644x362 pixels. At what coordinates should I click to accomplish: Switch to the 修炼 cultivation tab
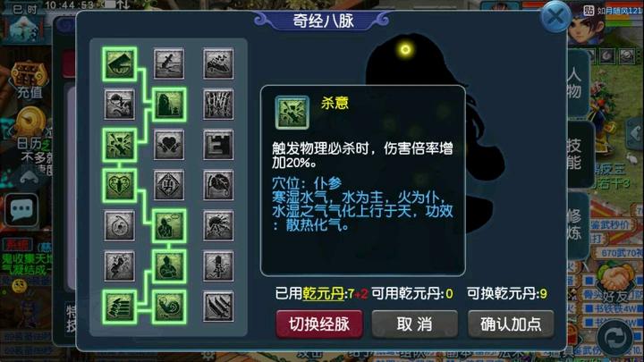575,225
